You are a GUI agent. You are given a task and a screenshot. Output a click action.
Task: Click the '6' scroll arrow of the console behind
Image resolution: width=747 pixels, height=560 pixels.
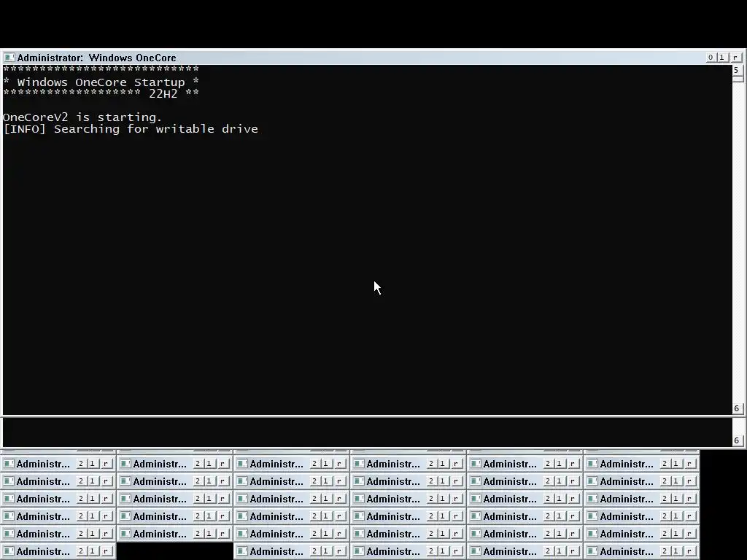click(x=737, y=440)
